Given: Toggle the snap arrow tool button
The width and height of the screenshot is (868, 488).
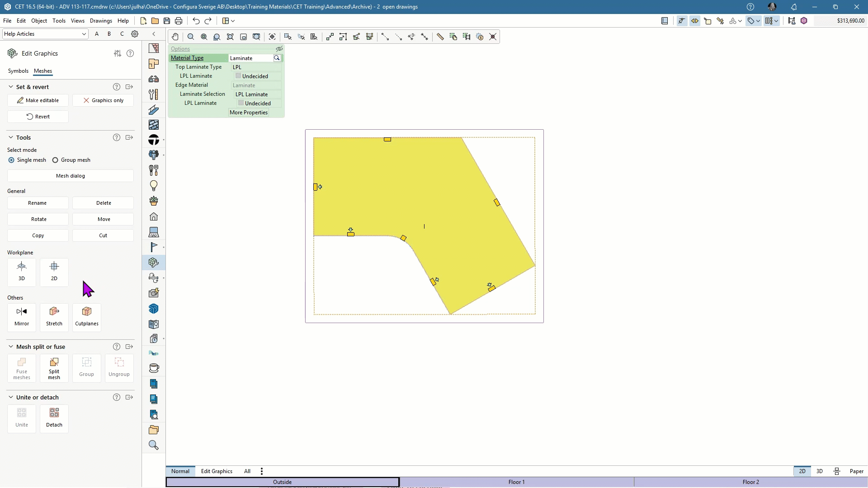Looking at the screenshot, I should point(682,21).
